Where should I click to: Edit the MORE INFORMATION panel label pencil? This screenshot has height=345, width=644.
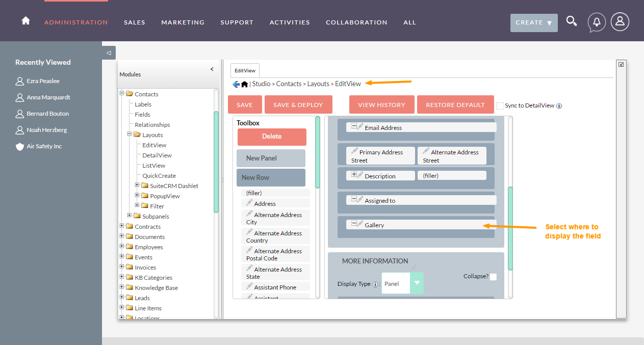pyautogui.click(x=414, y=267)
